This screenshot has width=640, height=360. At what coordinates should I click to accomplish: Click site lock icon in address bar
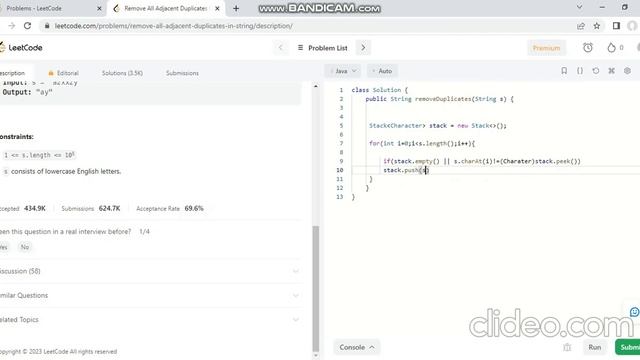pos(47,26)
